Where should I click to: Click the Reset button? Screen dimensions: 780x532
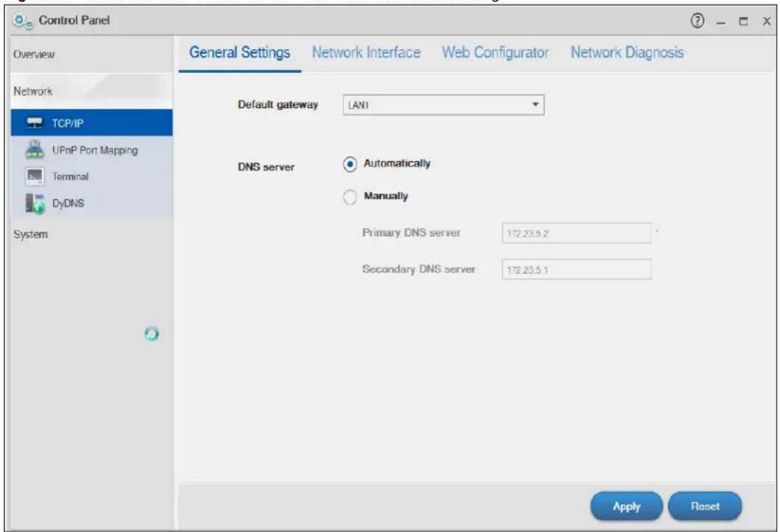705,506
